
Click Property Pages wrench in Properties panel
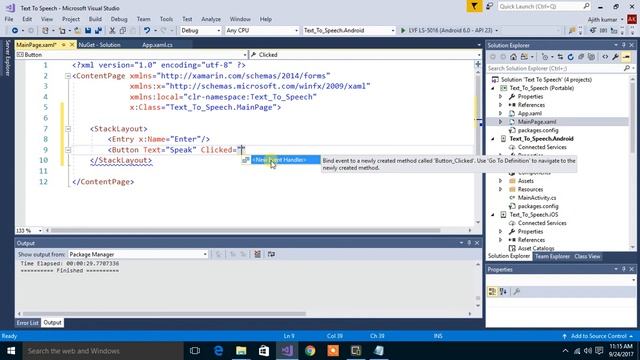[x=516, y=291]
